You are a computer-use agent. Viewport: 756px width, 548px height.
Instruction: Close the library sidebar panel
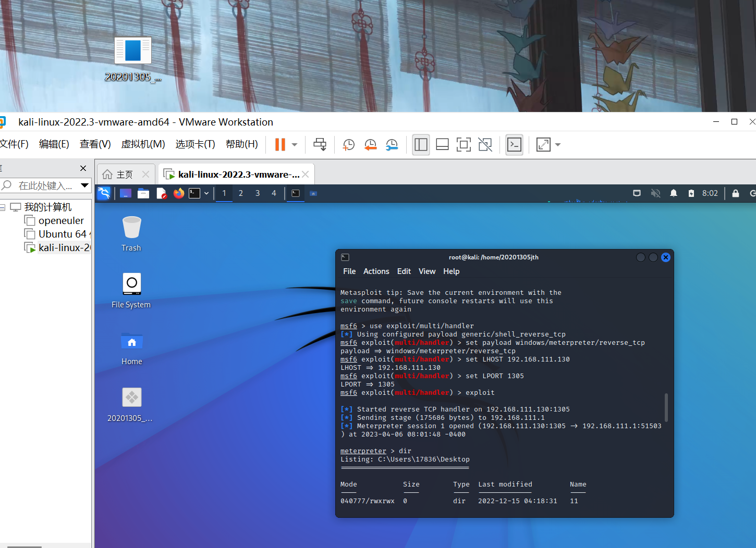(83, 168)
